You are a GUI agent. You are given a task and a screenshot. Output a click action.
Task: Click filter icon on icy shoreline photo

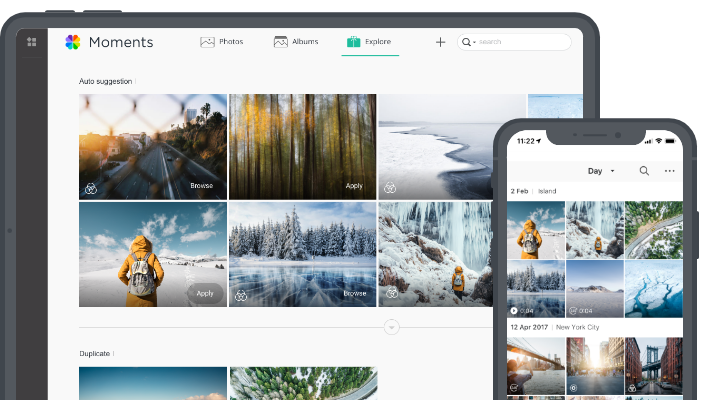coord(390,187)
